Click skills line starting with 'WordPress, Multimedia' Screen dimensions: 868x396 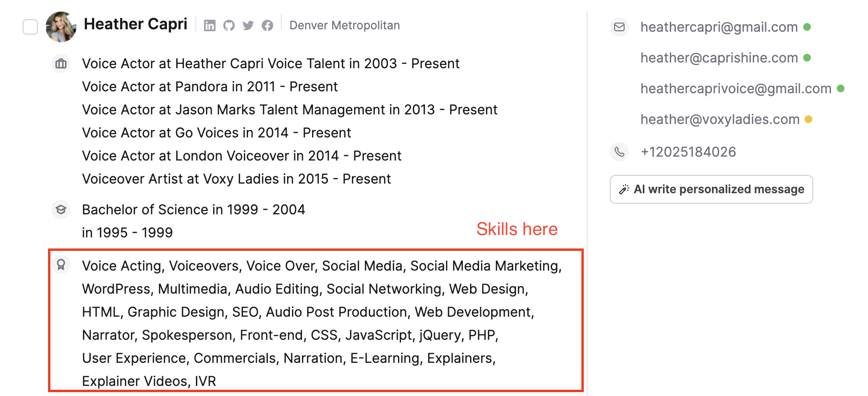(305, 289)
